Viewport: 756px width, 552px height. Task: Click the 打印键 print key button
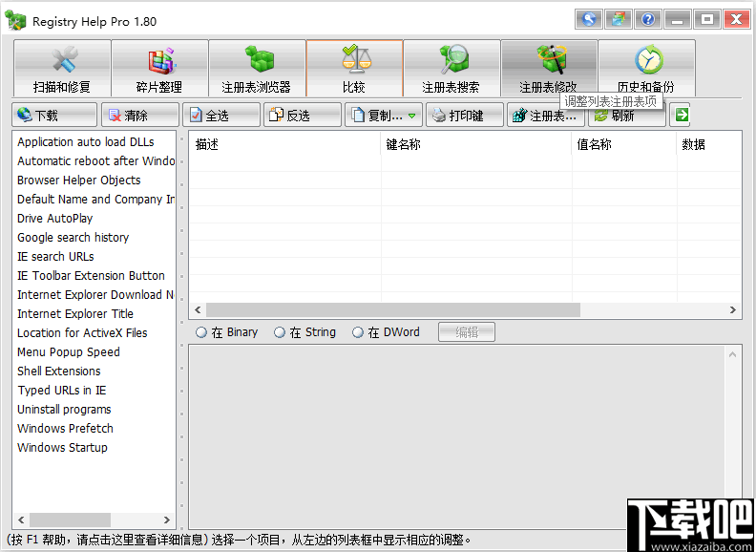tap(465, 115)
